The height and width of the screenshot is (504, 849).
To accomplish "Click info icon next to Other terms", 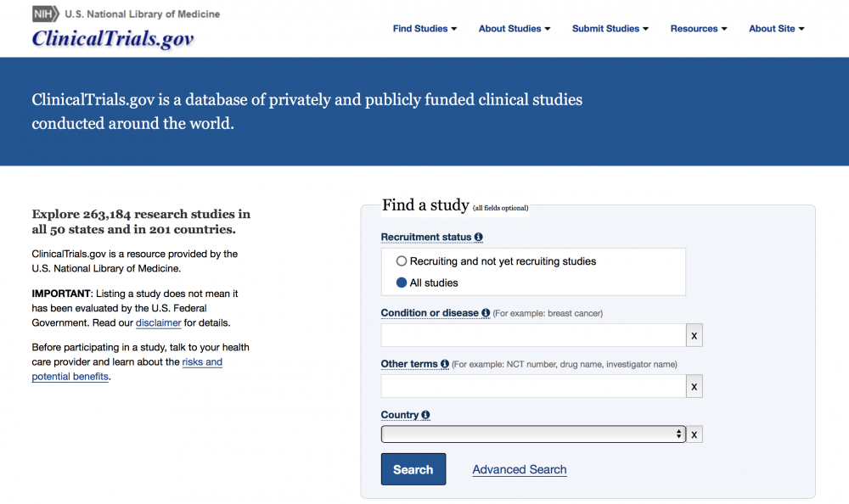I will 445,364.
